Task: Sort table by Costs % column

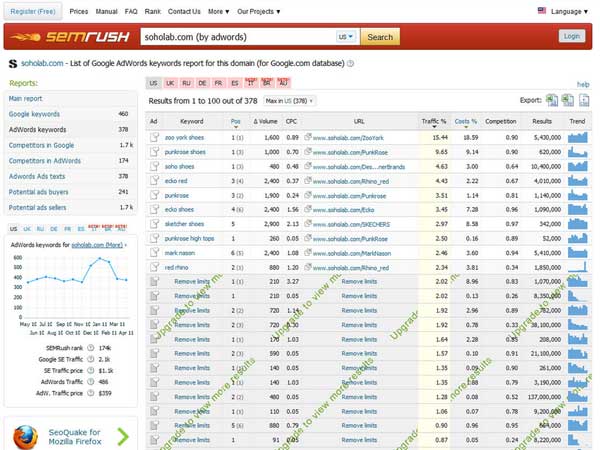Action: (466, 122)
